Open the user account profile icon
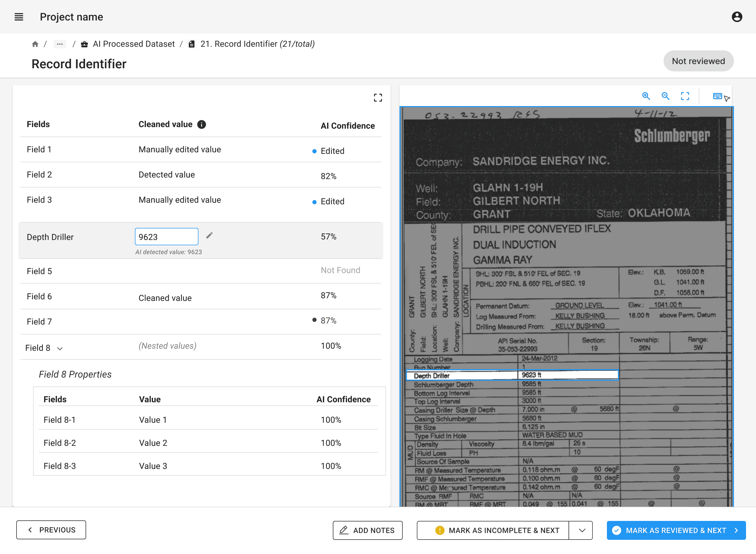The width and height of the screenshot is (756, 554). tap(737, 17)
